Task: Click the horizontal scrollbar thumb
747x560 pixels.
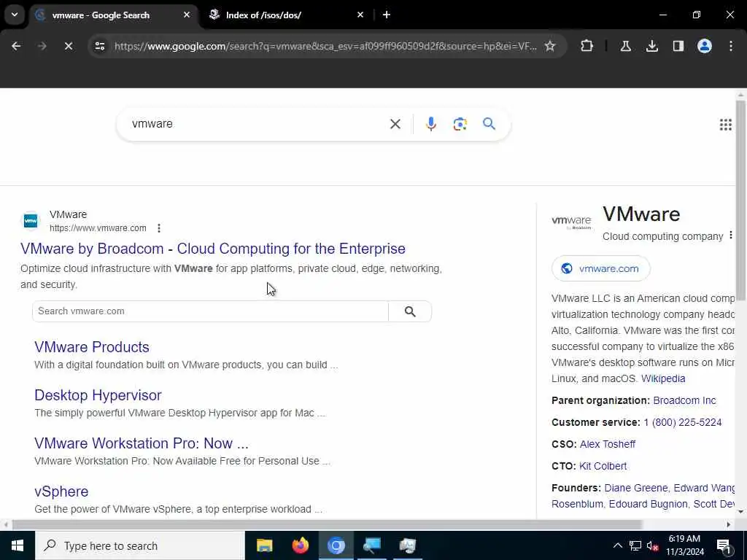Action: point(328,525)
